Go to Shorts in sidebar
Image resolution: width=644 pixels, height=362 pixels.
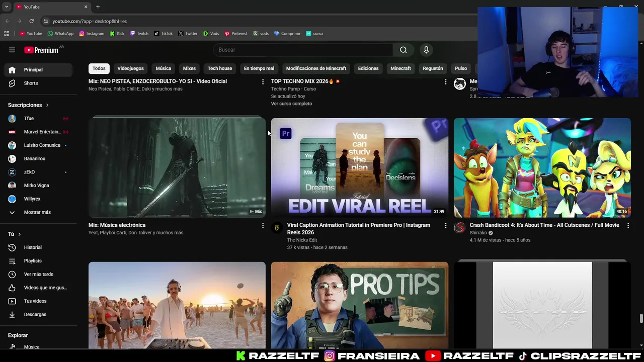tap(38, 83)
